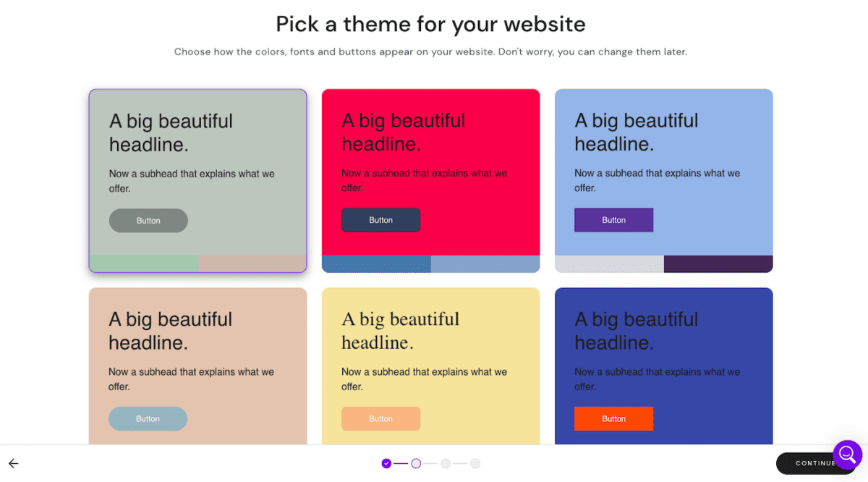Image resolution: width=868 pixels, height=482 pixels.
Task: Click the gray Button preview on green theme
Action: click(148, 220)
